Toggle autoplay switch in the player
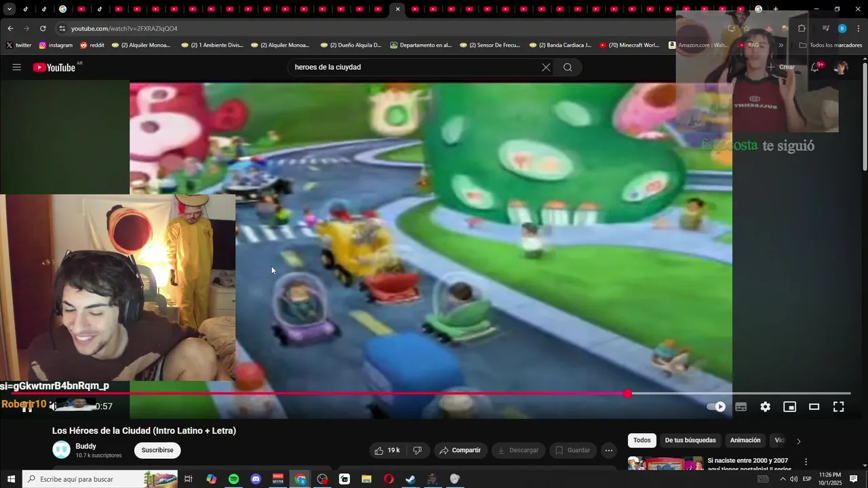 pyautogui.click(x=716, y=407)
